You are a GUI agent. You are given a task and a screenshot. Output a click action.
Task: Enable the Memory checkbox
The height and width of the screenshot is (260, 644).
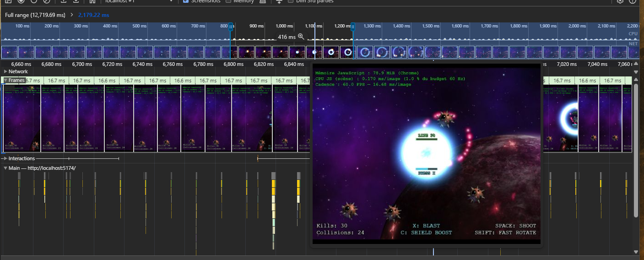[x=228, y=1]
